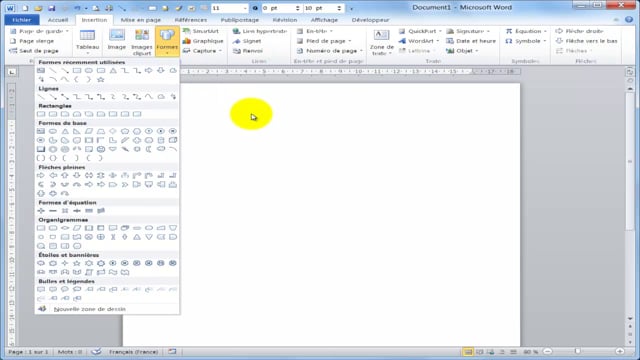Viewport: 640px width, 360px height.
Task: Switch to the Mise en page tab
Action: coord(141,20)
